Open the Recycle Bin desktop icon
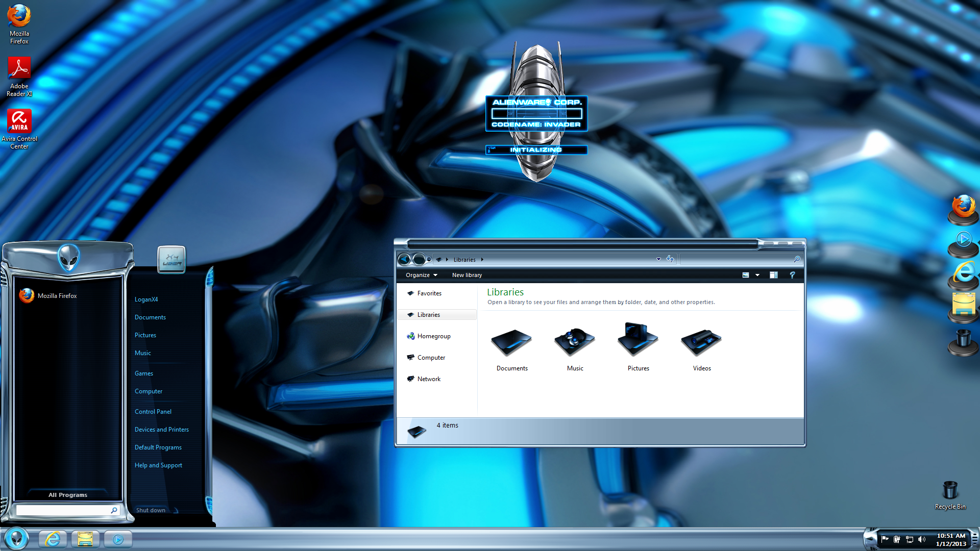The image size is (980, 551). 950,495
